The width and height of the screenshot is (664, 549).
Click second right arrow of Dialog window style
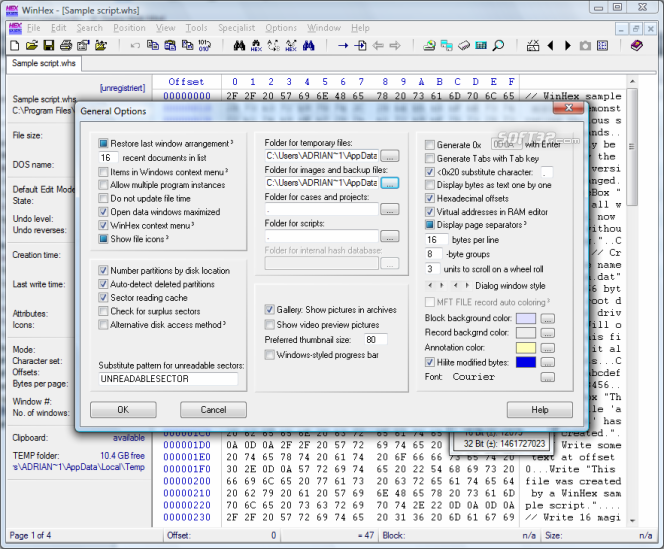(467, 286)
